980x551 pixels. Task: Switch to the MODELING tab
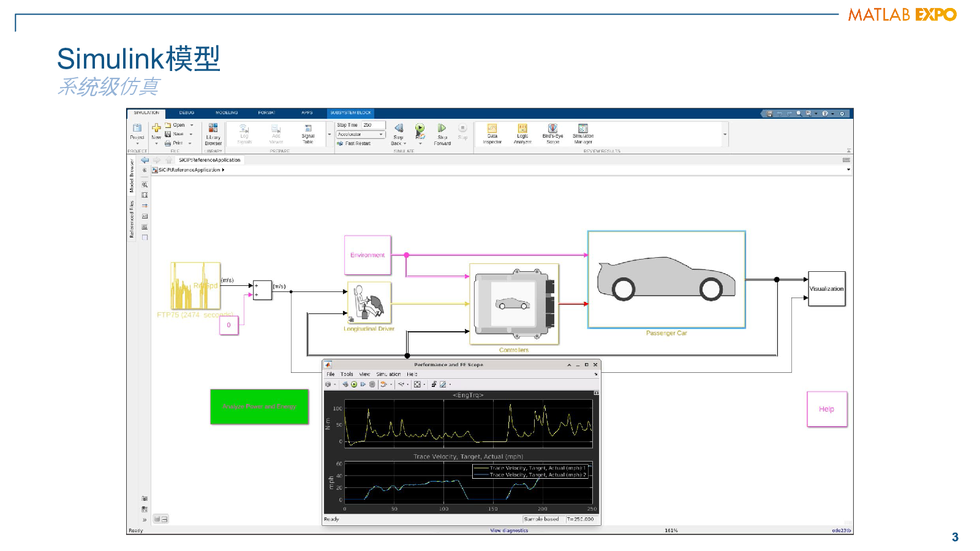pos(227,113)
